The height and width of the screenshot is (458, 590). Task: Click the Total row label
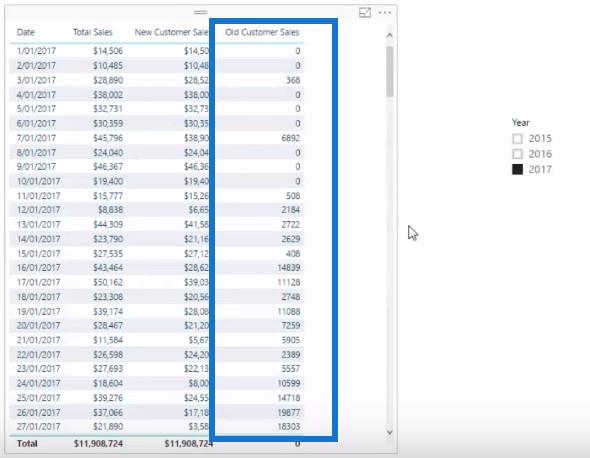click(27, 444)
